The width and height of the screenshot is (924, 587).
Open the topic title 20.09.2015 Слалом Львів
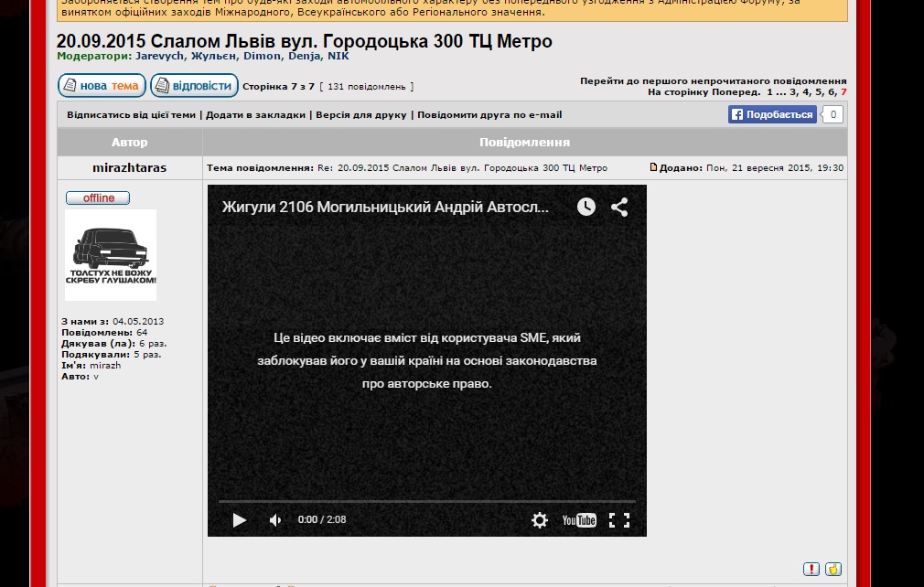pyautogui.click(x=304, y=41)
